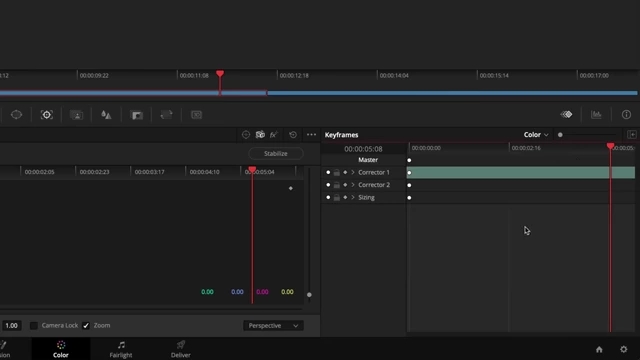Open project home icon

(x=599, y=349)
